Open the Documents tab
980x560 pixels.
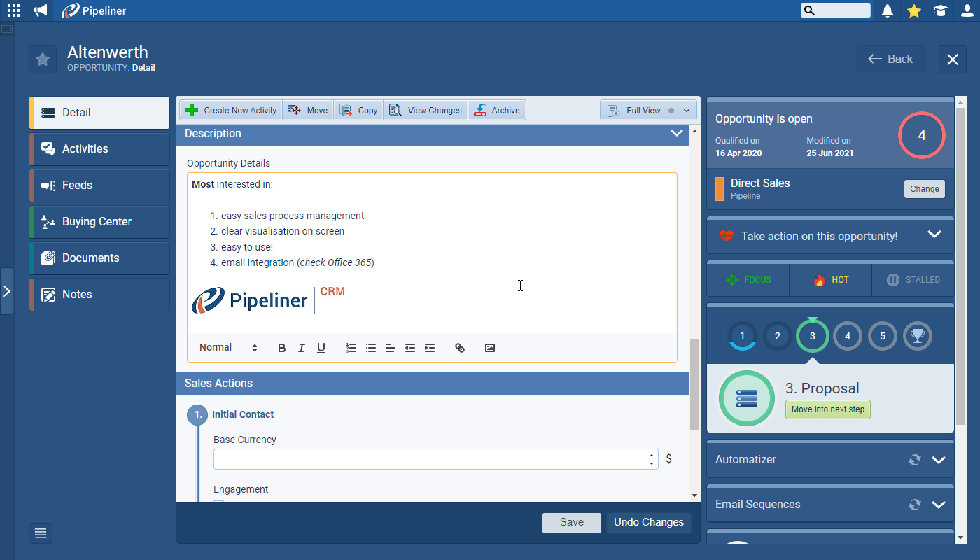[x=99, y=258]
